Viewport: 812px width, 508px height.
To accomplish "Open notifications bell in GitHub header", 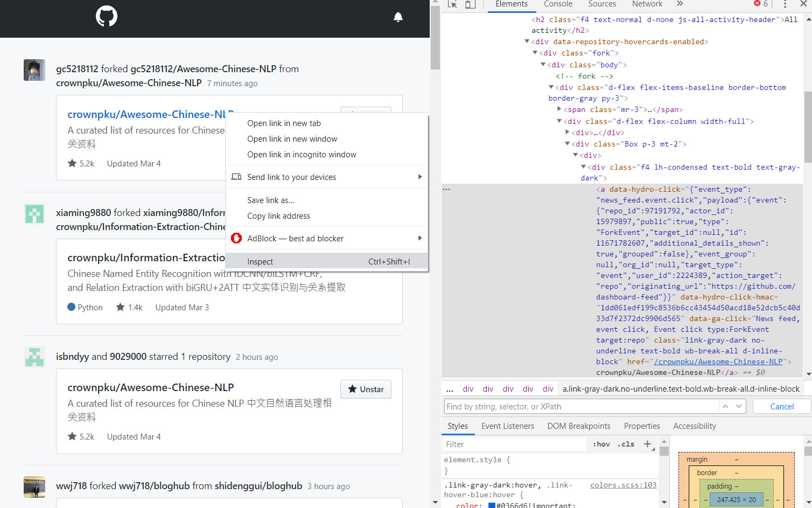I will point(398,17).
